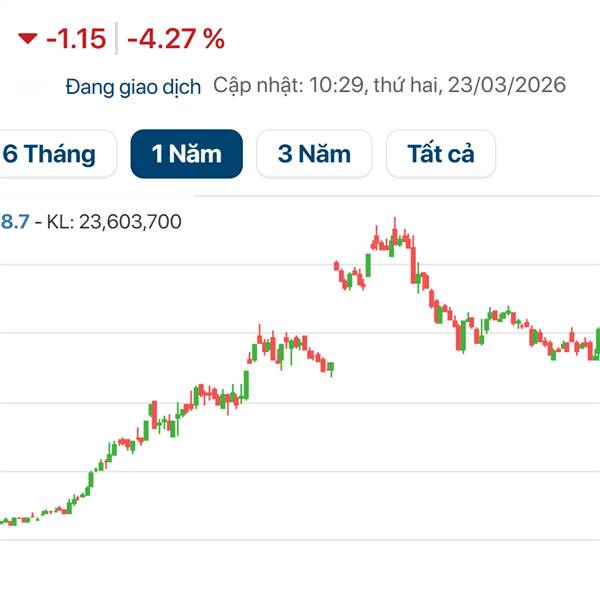
Task: Click the highest candlestick at the chart peak
Action: [395, 235]
